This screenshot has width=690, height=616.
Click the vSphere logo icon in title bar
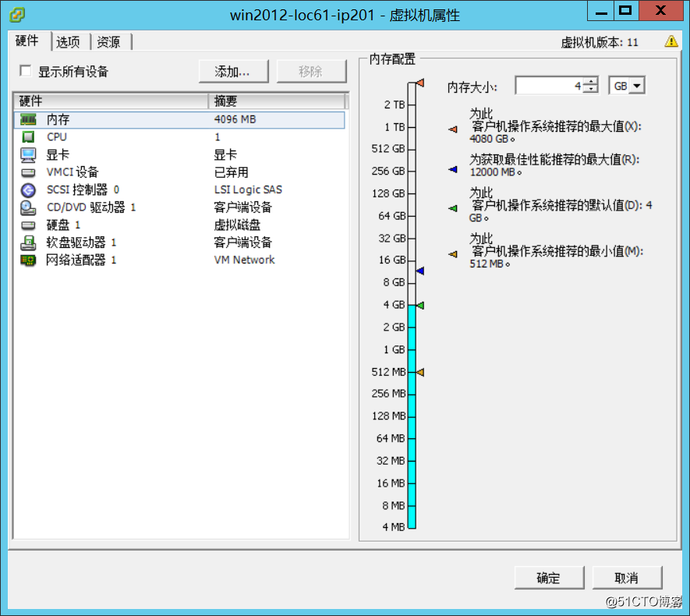(17, 15)
